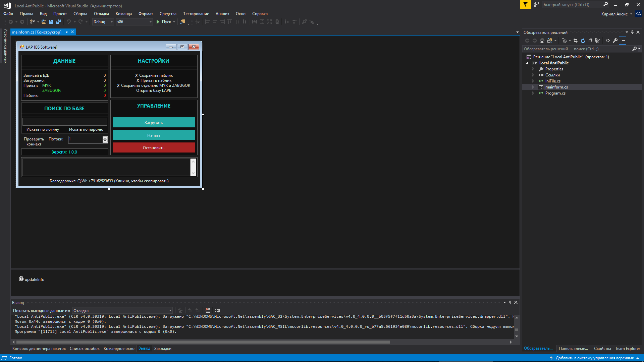
Task: Click Sync with Active Document icon
Action: [x=576, y=41]
